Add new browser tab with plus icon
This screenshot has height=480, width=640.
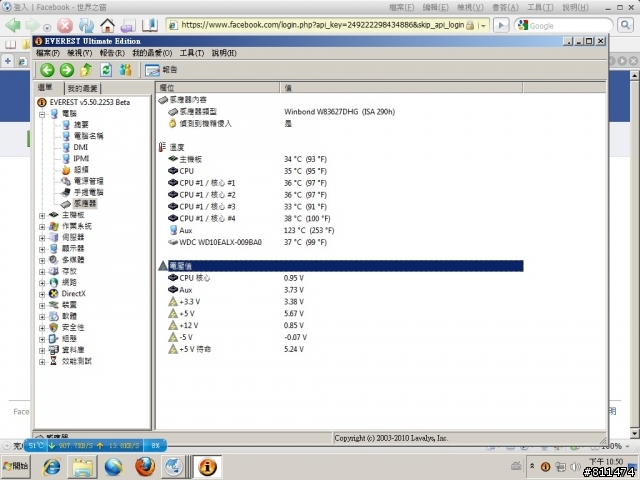(7, 61)
